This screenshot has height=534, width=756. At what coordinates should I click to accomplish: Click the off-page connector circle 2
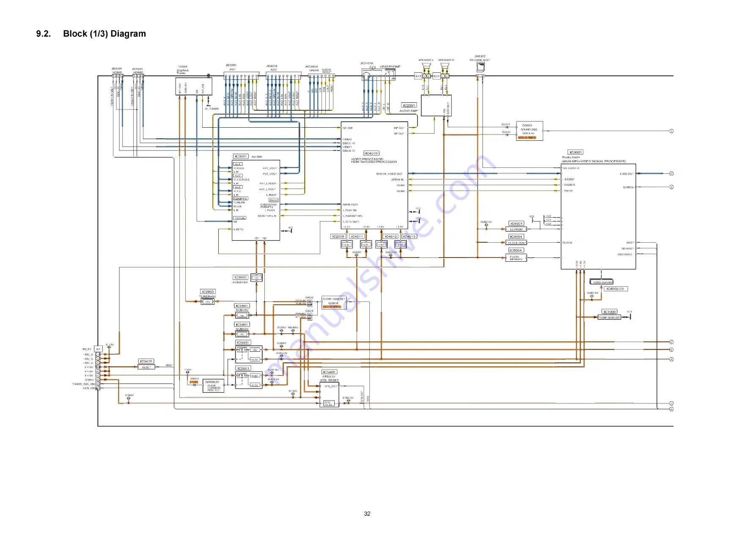671,173
